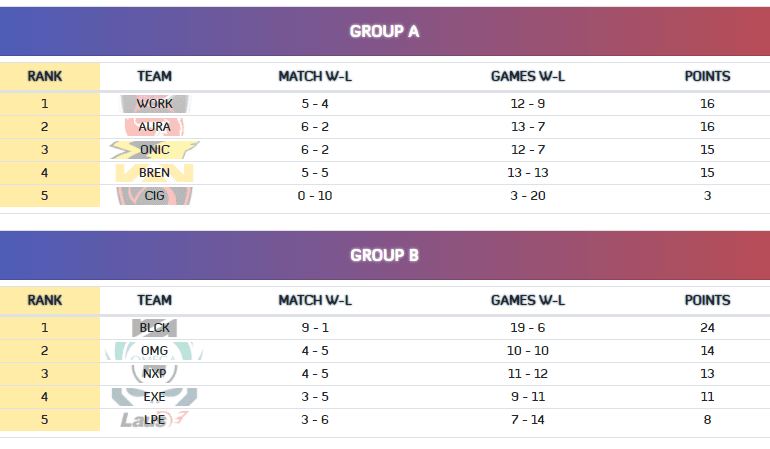Open the CIG team logo
Viewport: 770px width, 449px height.
[x=155, y=196]
